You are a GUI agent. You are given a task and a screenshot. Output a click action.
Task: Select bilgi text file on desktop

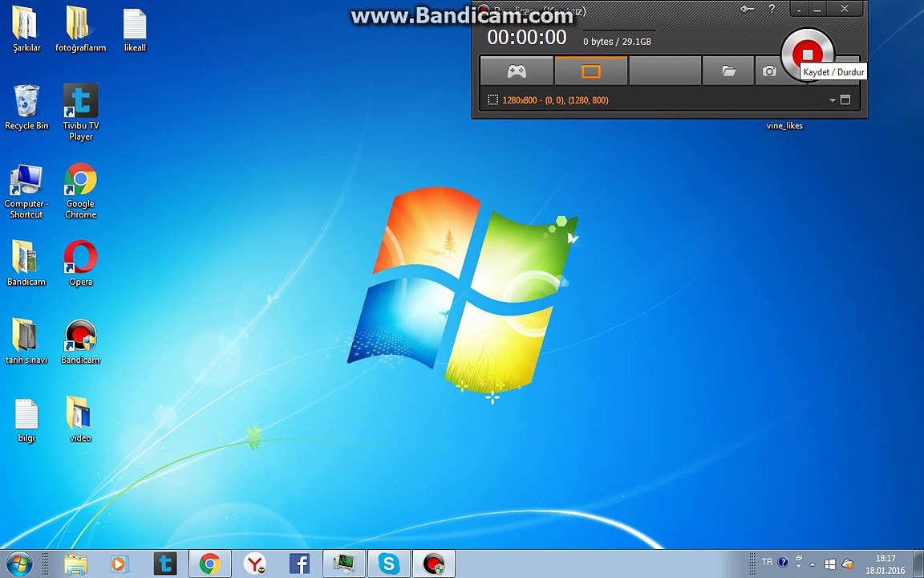pyautogui.click(x=26, y=420)
